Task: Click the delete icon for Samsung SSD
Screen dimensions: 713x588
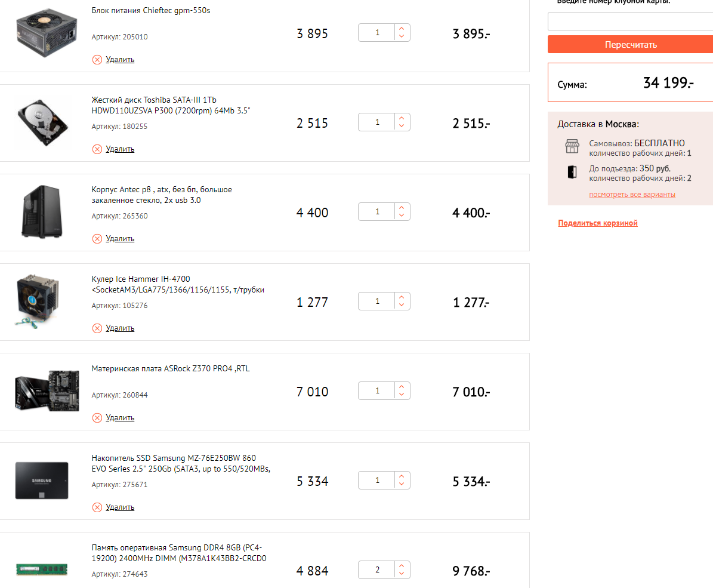Action: pyautogui.click(x=97, y=507)
